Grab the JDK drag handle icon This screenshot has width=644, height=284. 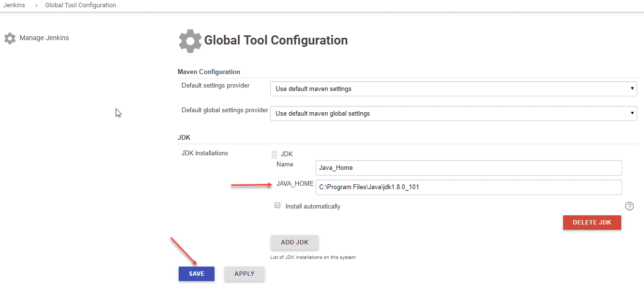(274, 154)
